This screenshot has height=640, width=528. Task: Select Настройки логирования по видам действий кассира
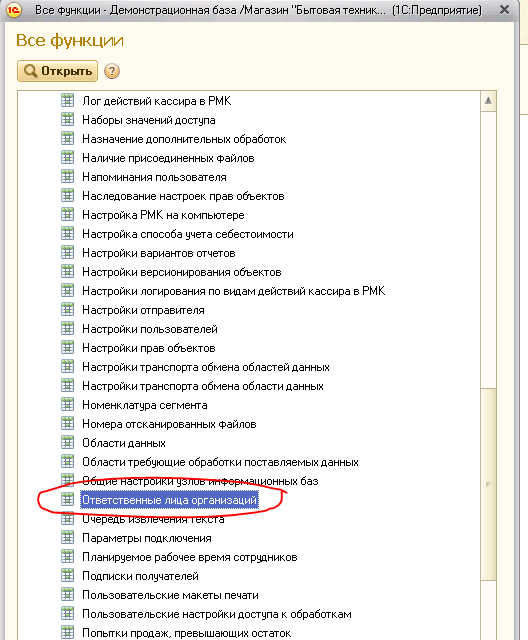tap(233, 291)
